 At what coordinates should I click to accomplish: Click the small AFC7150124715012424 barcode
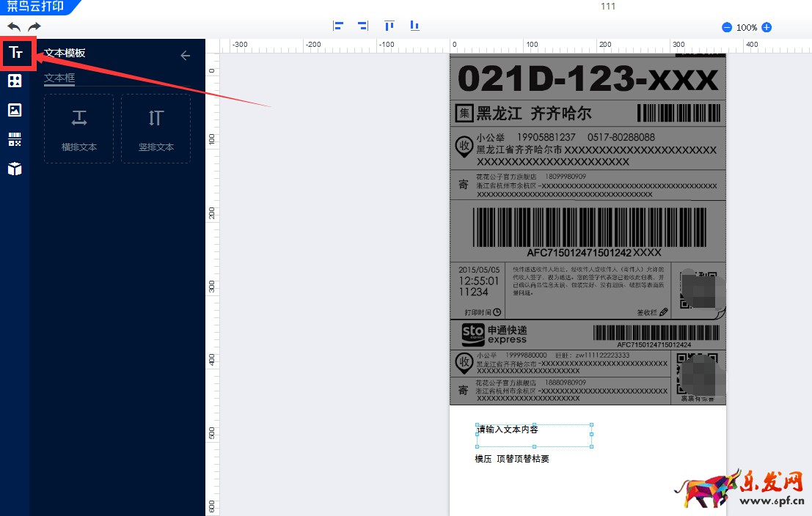tap(656, 333)
